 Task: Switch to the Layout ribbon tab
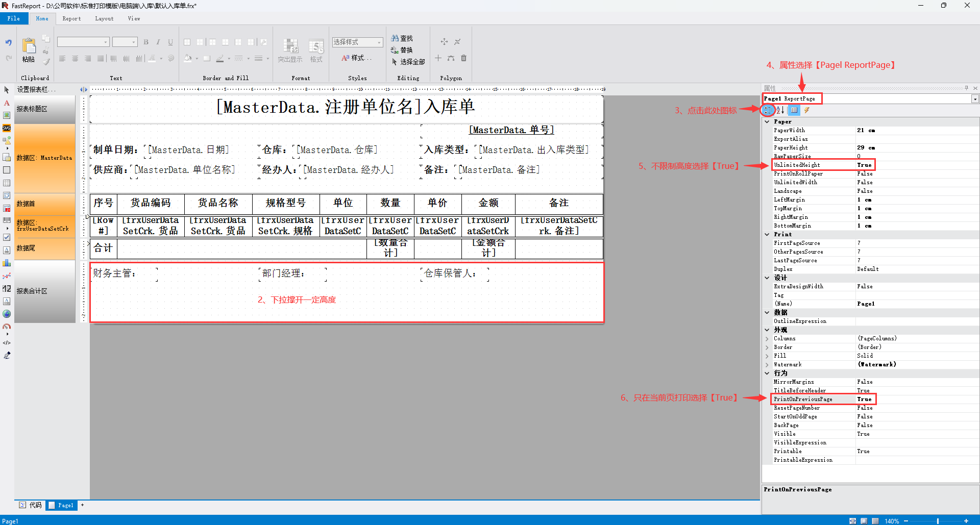pos(104,18)
